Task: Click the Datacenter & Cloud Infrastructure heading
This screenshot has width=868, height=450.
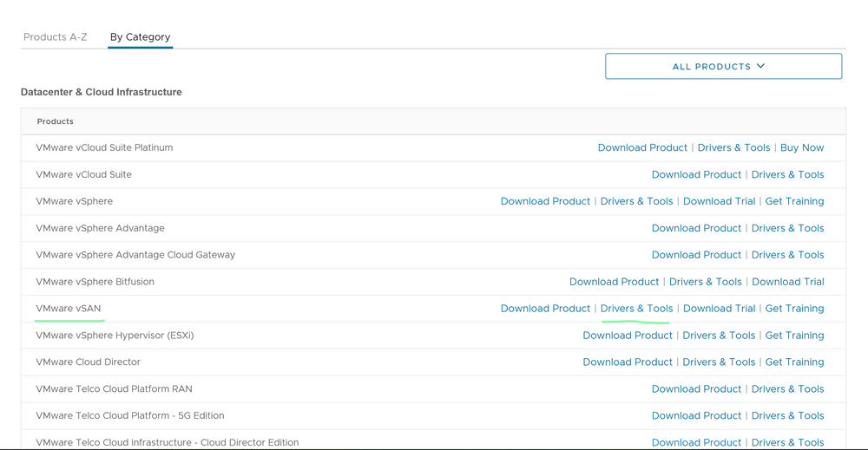Action: (x=102, y=92)
